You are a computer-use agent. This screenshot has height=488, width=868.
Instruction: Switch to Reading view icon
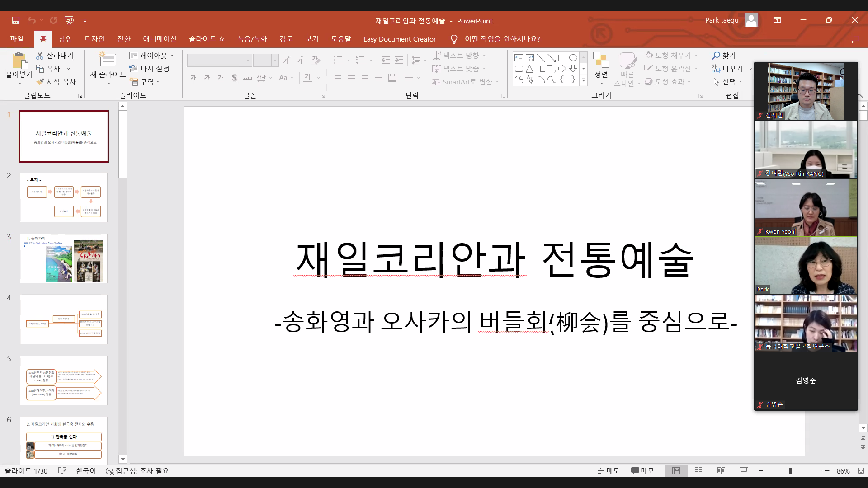pos(721,471)
